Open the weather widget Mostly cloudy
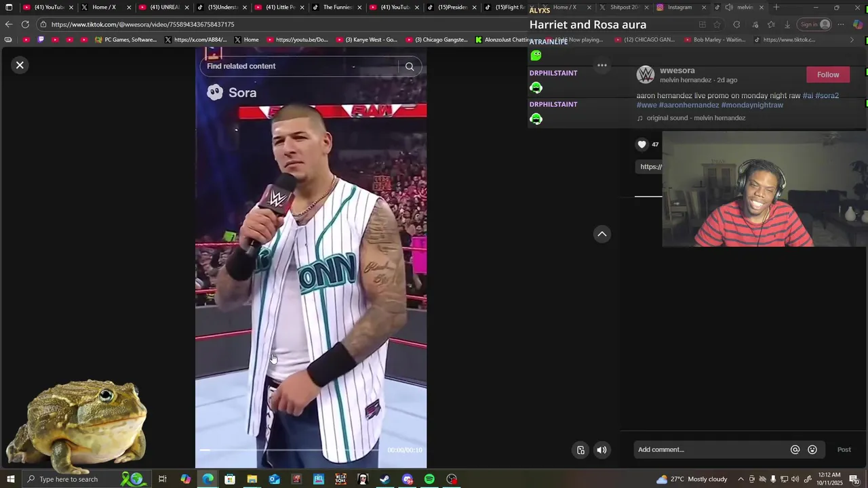868x488 pixels. point(692,479)
